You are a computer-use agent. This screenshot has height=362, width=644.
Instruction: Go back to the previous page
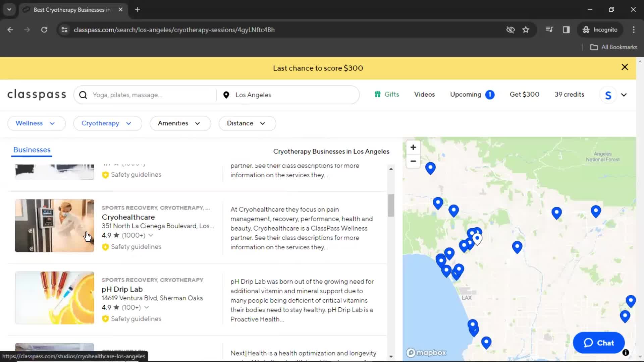pos(10,30)
